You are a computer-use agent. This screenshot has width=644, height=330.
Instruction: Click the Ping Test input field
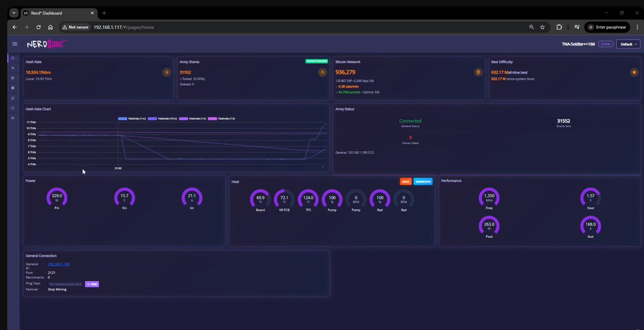pos(65,284)
